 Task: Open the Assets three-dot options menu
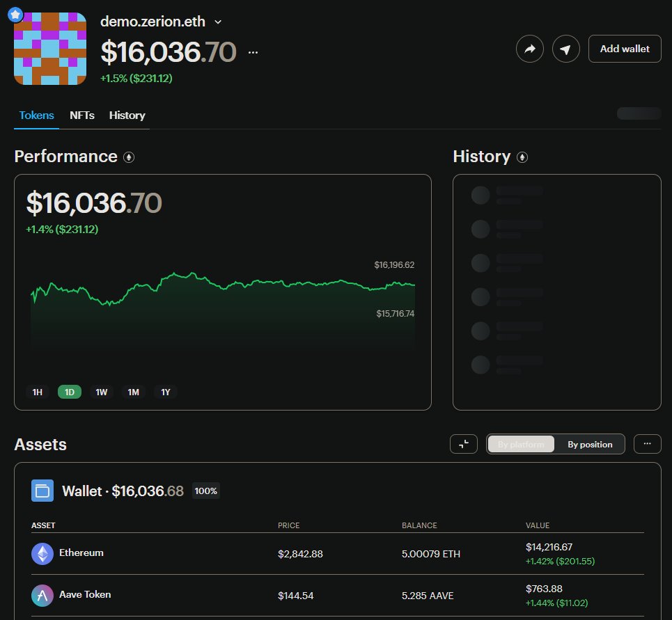coord(647,444)
